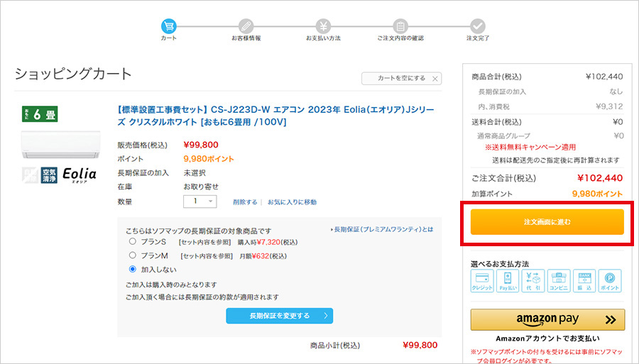
Task: Click the ポイント payment icon
Action: (x=610, y=280)
